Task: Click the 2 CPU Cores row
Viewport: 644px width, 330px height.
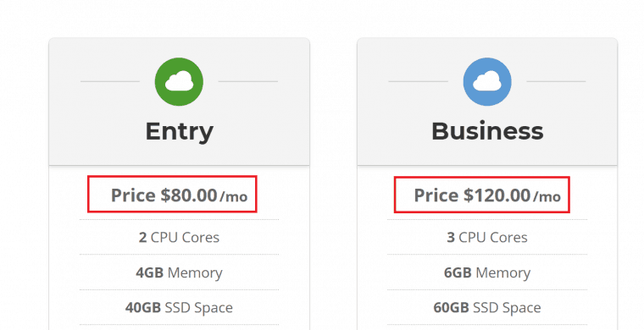Action: pos(179,238)
